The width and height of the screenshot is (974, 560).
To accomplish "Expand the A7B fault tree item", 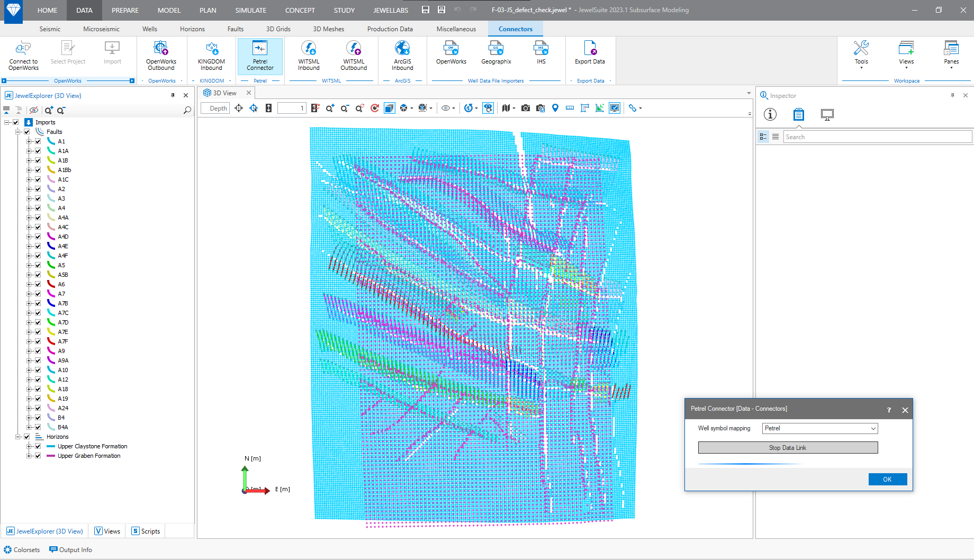I will [x=30, y=303].
